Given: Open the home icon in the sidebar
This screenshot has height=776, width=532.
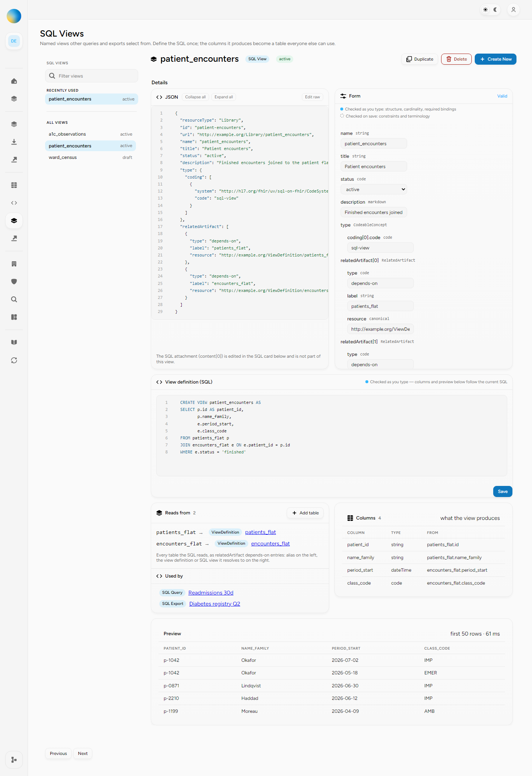Looking at the screenshot, I should [x=14, y=81].
